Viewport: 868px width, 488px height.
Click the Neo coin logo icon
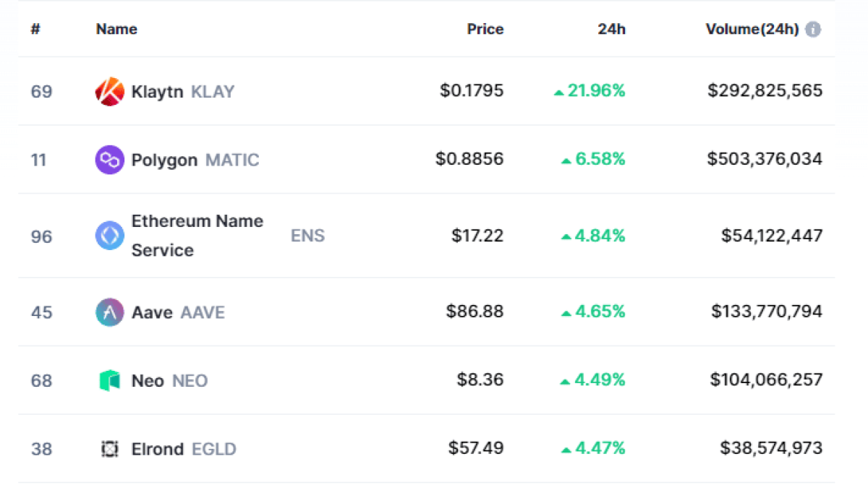110,381
